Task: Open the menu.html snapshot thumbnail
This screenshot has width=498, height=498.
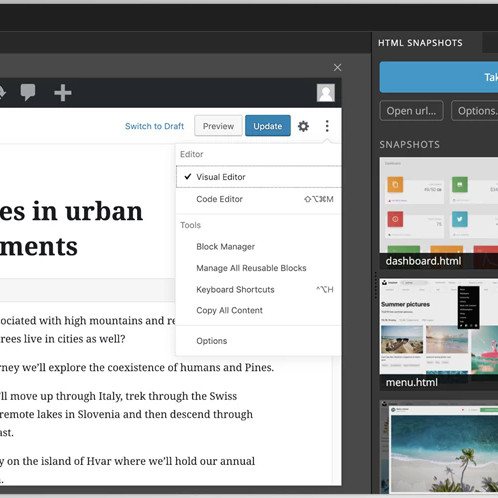Action: (x=439, y=334)
